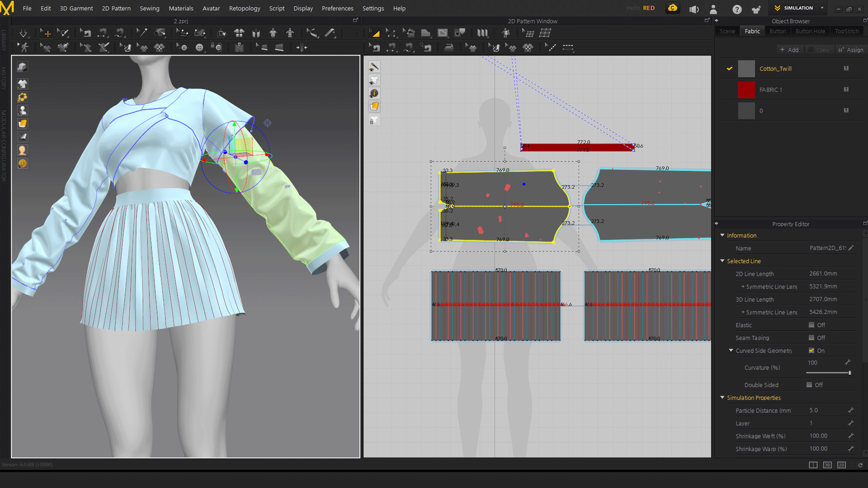The image size is (868, 488).
Task: Enable the Double Sided checkbox
Action: point(809,385)
